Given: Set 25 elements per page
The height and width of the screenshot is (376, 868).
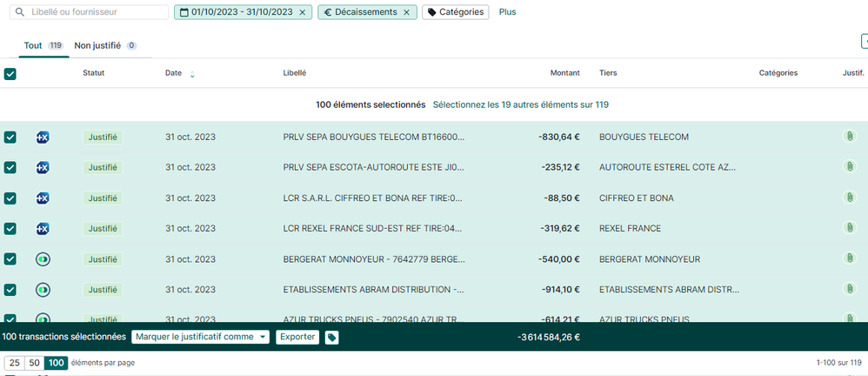Looking at the screenshot, I should click(15, 363).
